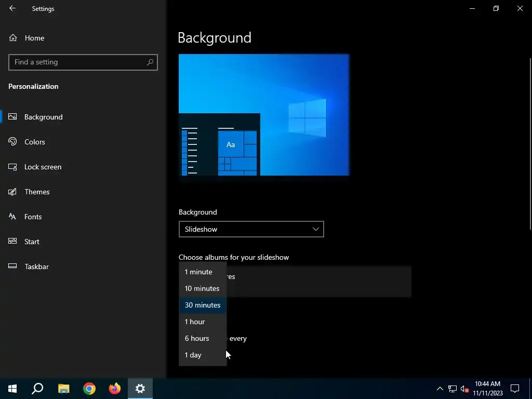Open the Action Center notifications icon

(515, 389)
